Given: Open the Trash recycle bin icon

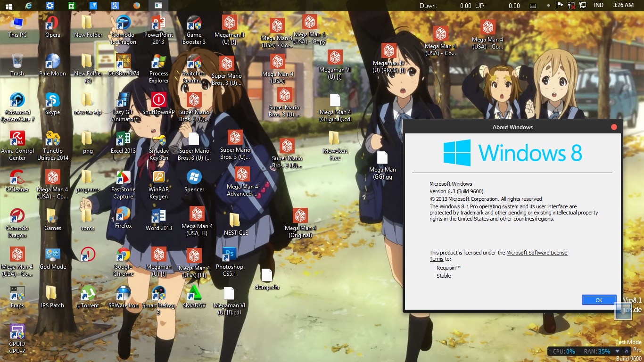Looking at the screenshot, I should click(x=17, y=66).
